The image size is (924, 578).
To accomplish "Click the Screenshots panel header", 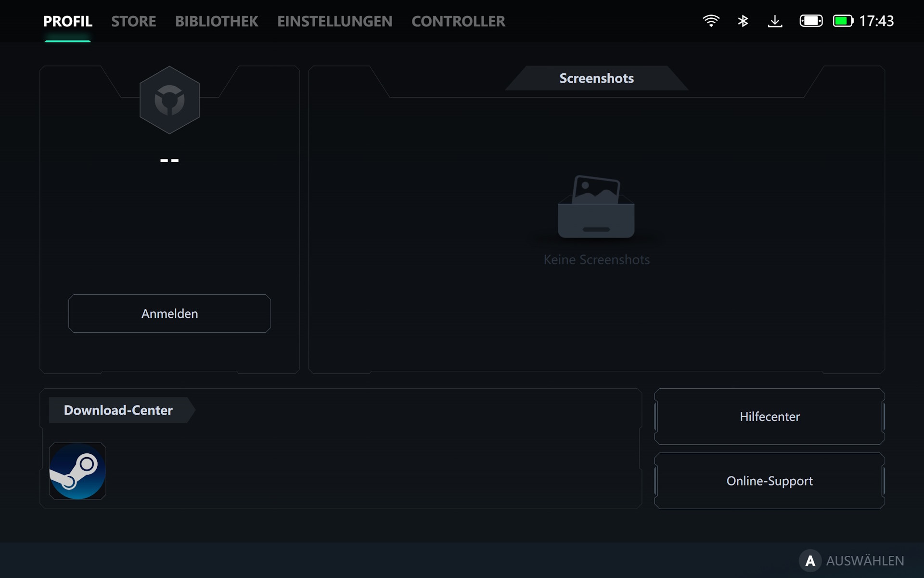I will pos(596,79).
